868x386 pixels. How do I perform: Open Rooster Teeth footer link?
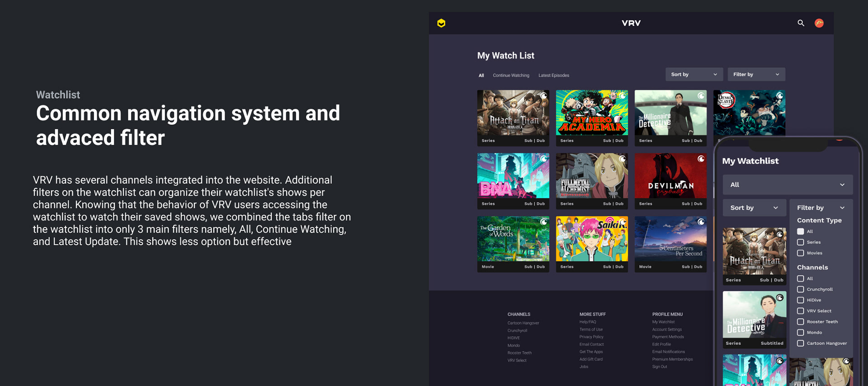click(x=519, y=353)
